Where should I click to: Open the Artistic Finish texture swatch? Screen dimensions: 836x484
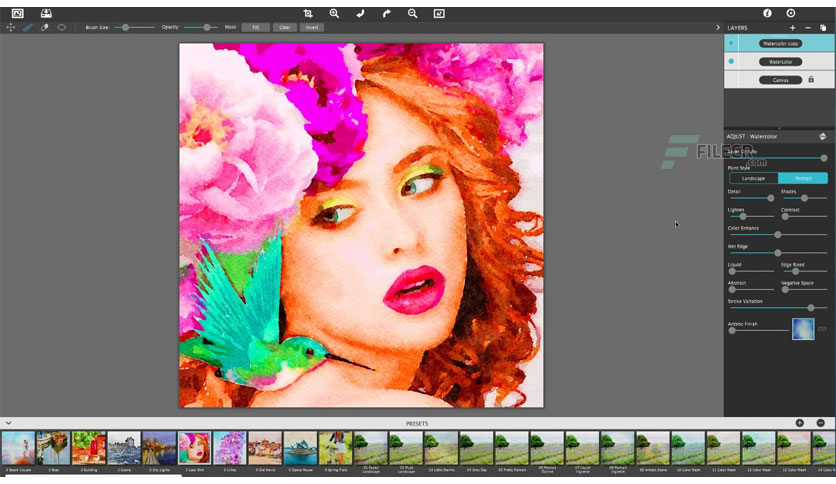(803, 329)
